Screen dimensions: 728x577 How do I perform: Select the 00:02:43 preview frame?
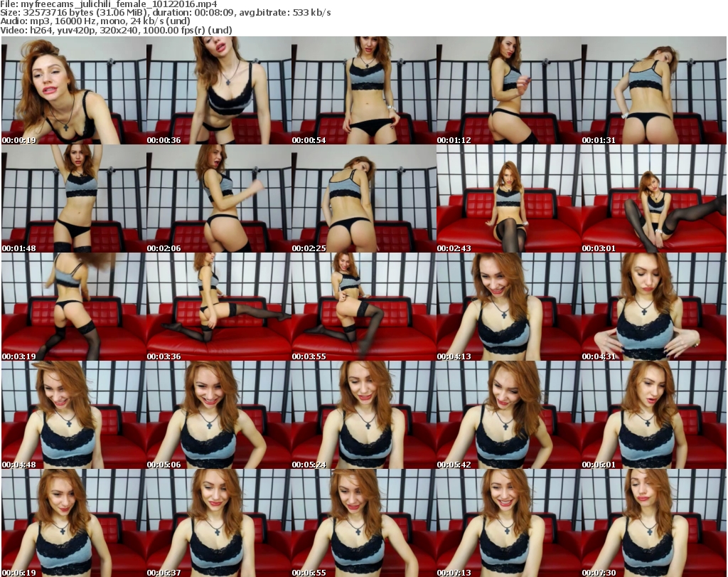(508, 198)
